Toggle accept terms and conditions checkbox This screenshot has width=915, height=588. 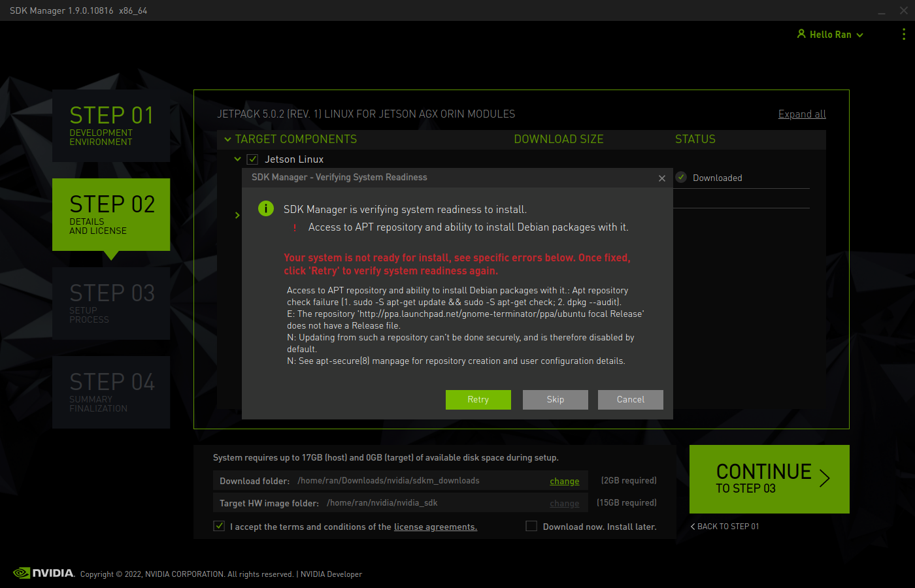[x=219, y=526]
